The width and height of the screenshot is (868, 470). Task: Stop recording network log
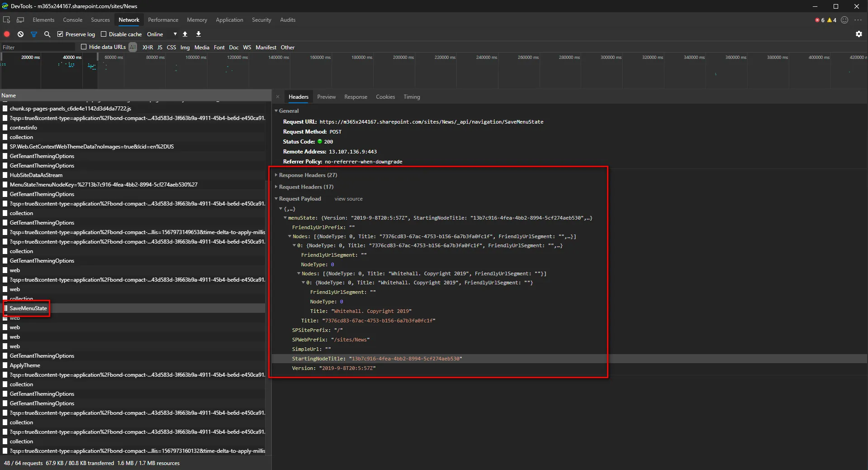click(x=7, y=34)
